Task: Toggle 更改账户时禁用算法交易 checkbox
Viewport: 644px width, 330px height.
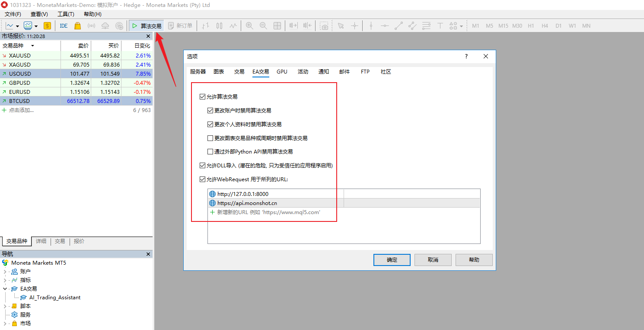Action: point(210,111)
